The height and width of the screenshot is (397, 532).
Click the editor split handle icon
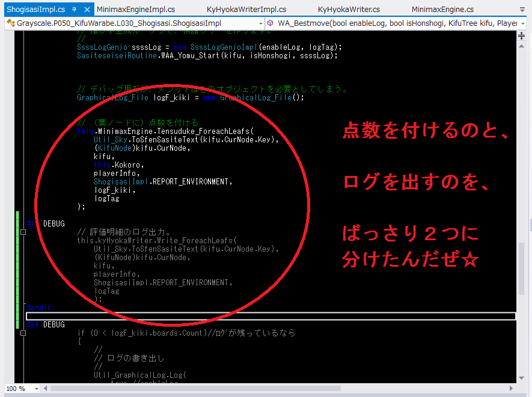click(x=522, y=35)
